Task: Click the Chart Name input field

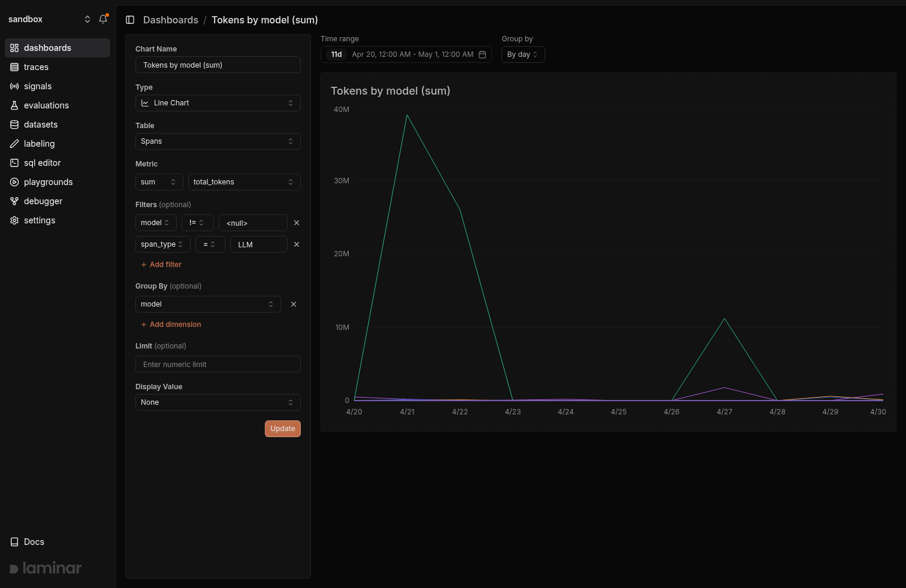Action: (x=218, y=65)
